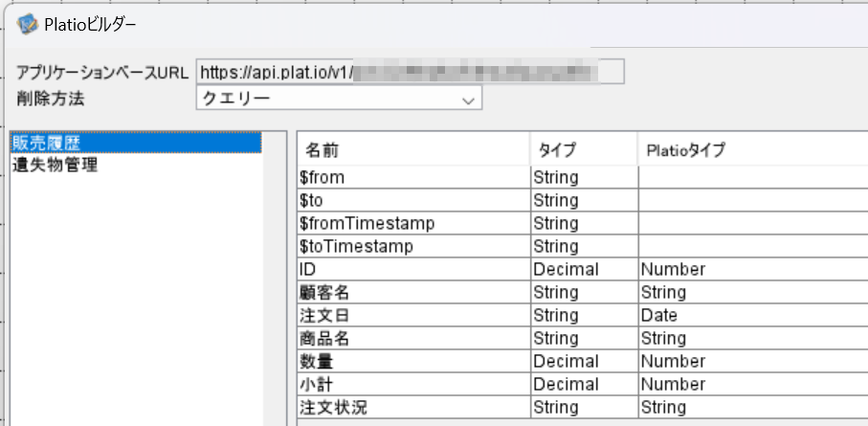The width and height of the screenshot is (868, 426).
Task: Click the String Platio type for 顧客名
Action: pos(753,293)
